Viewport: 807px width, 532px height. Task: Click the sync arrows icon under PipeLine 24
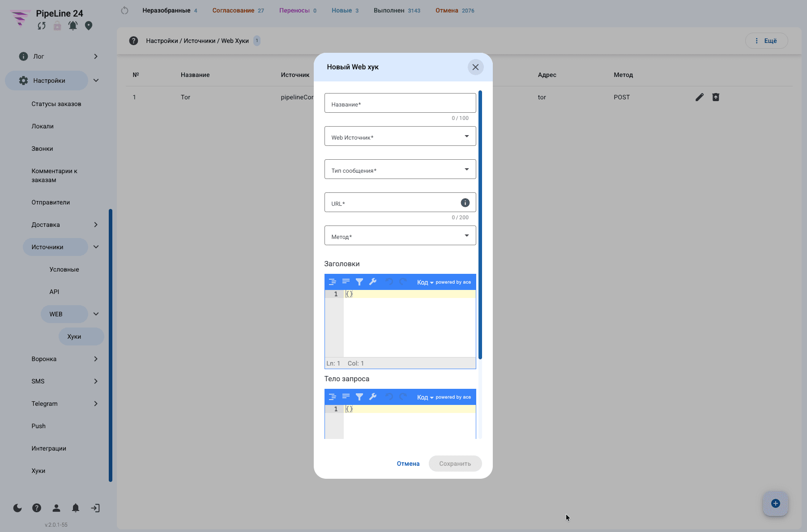[x=42, y=26]
